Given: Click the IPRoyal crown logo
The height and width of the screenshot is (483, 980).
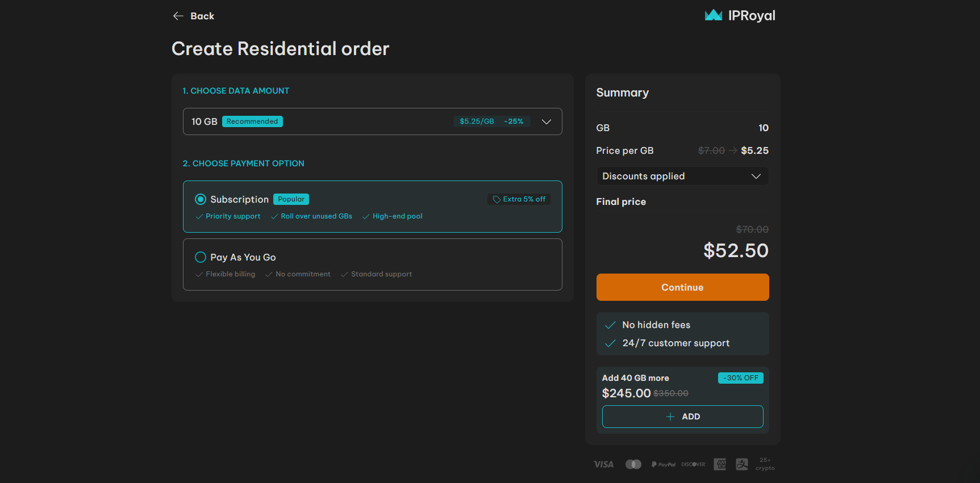Looking at the screenshot, I should pyautogui.click(x=713, y=15).
